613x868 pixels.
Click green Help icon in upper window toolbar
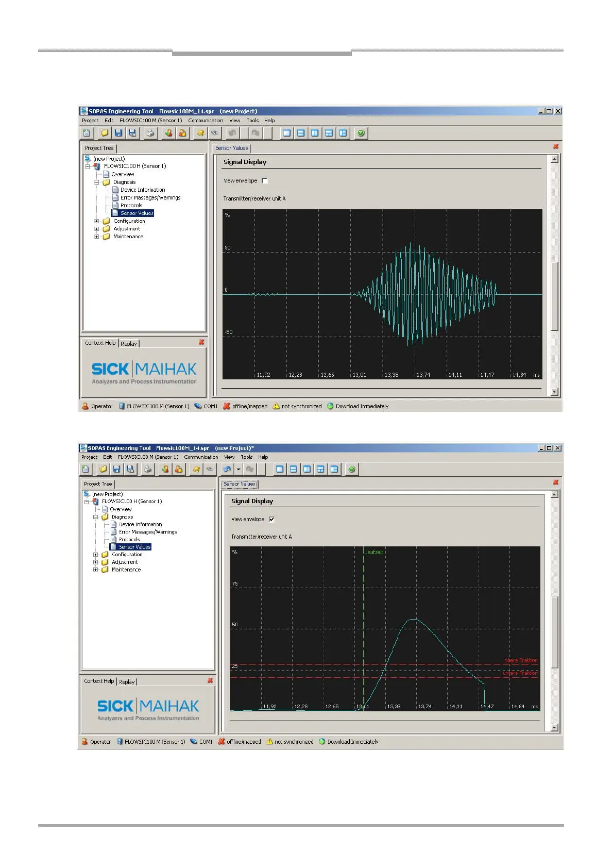(x=361, y=133)
